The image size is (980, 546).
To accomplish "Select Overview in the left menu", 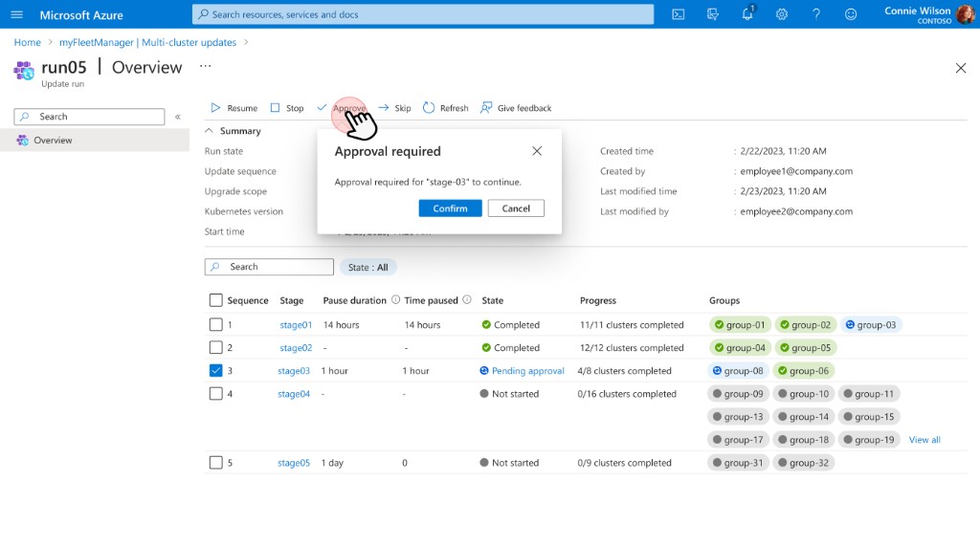I will point(95,140).
